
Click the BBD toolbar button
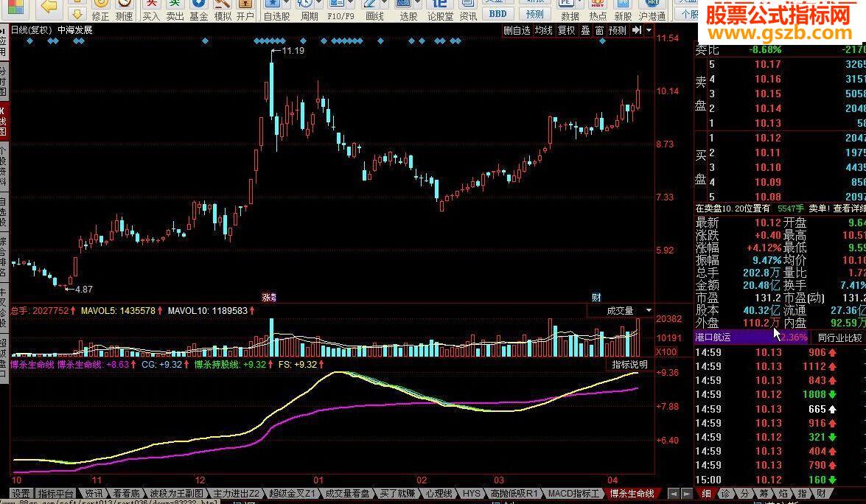tap(497, 13)
